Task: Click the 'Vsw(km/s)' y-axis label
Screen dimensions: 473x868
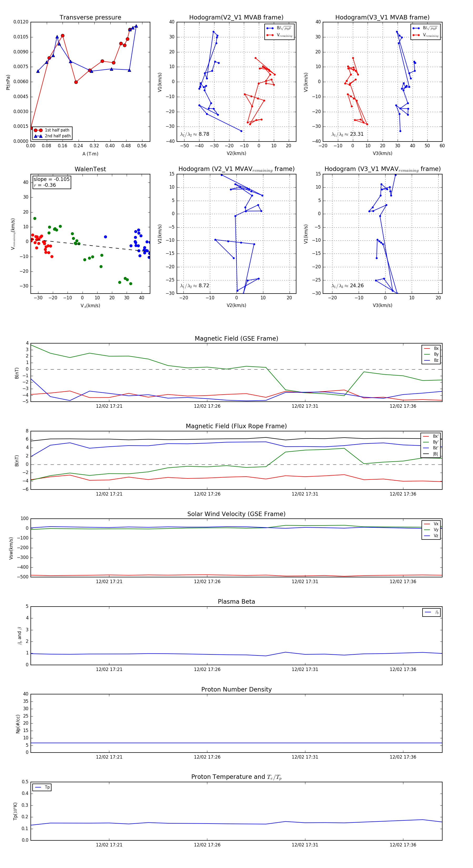Action: coord(11,548)
